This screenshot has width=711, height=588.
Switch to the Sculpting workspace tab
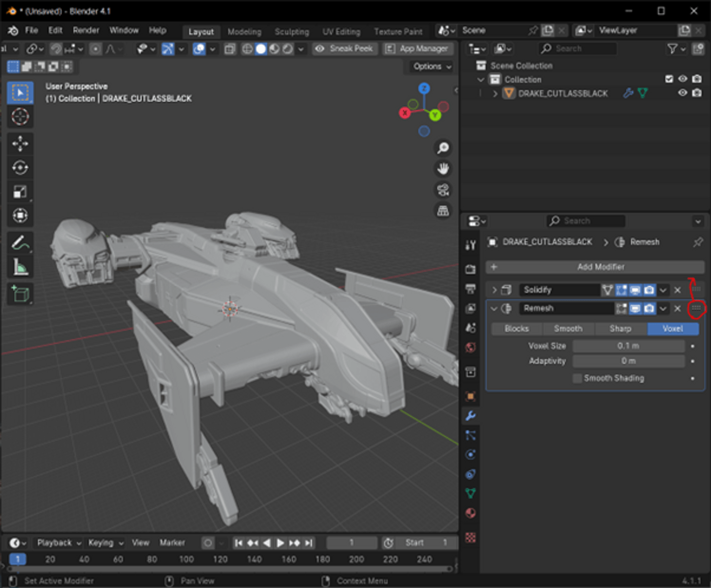click(x=291, y=32)
